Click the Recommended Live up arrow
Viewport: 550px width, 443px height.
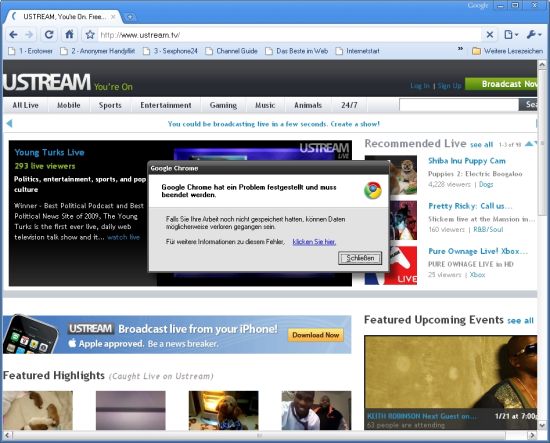tap(529, 143)
